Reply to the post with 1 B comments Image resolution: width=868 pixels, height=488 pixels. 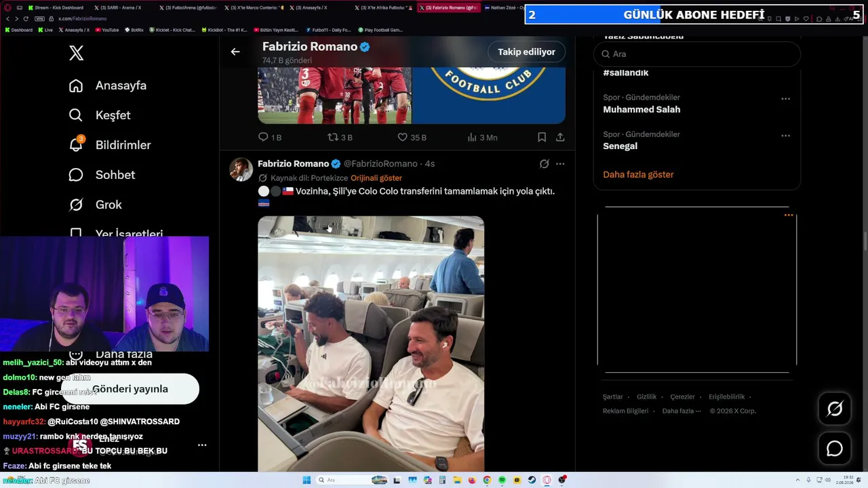269,137
